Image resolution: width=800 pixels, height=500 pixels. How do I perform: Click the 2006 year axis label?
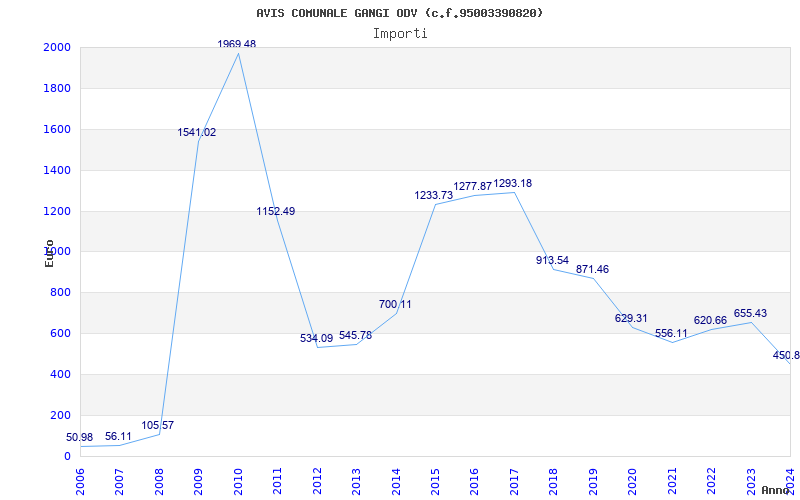point(80,482)
